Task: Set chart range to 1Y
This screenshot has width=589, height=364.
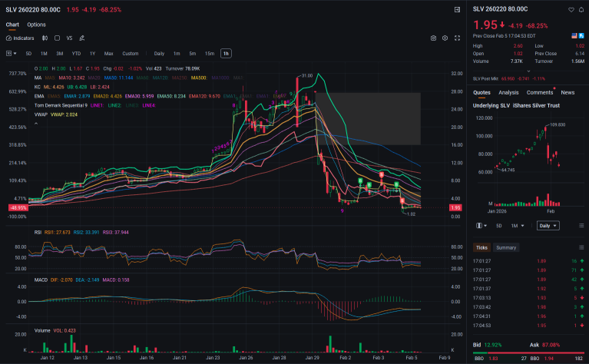Action: (92, 54)
